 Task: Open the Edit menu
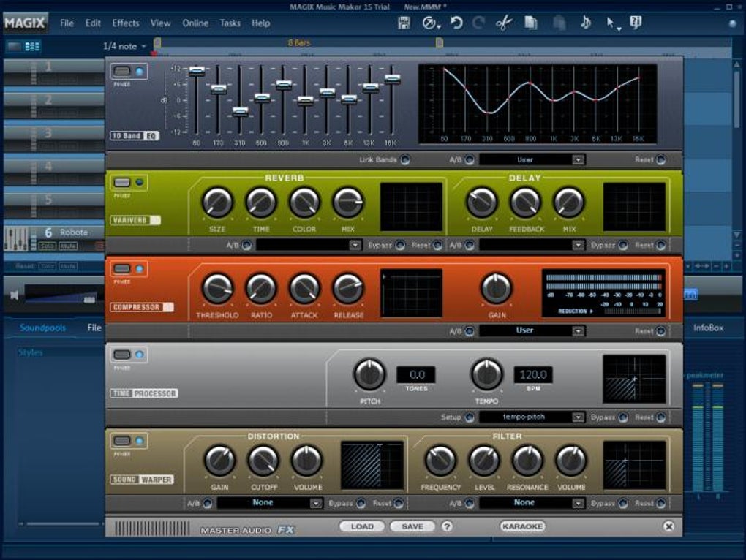pos(93,23)
